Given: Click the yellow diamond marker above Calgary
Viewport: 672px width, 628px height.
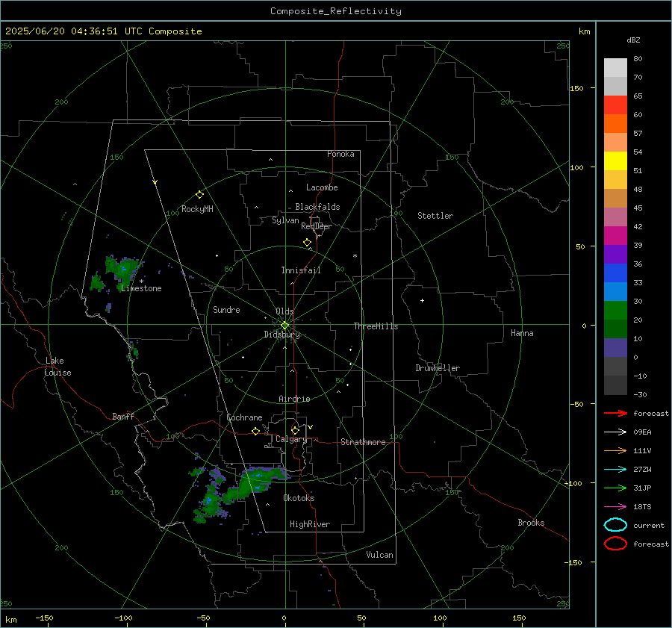Looking at the screenshot, I should click(x=295, y=430).
